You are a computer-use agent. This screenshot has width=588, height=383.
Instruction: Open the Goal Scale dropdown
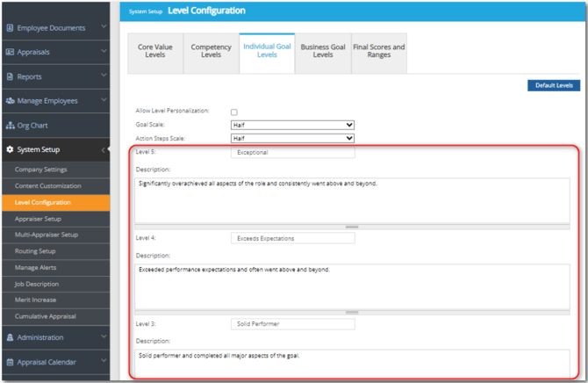coord(291,125)
